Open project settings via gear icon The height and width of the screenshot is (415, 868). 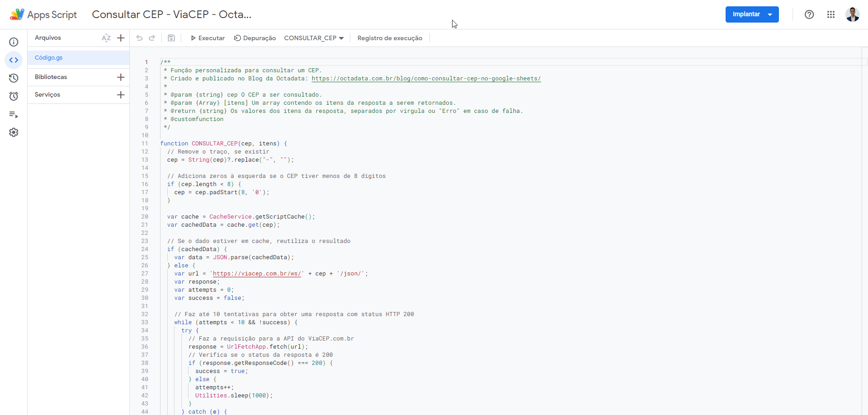14,132
